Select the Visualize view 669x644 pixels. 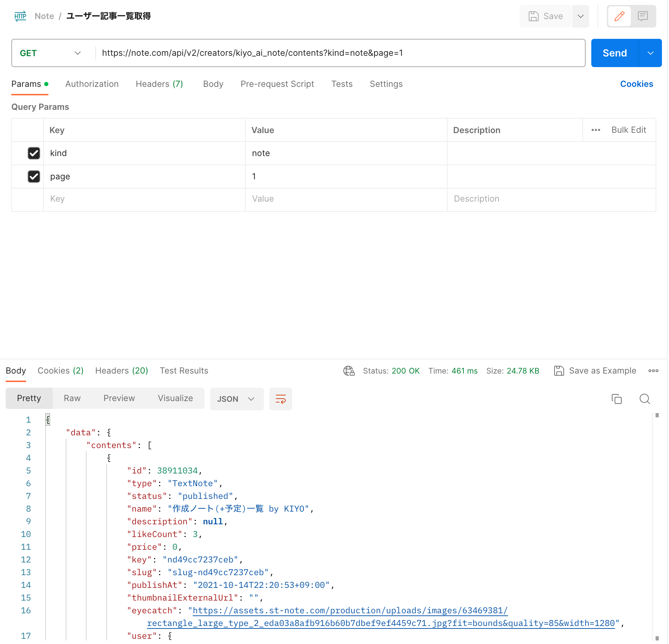click(x=176, y=398)
